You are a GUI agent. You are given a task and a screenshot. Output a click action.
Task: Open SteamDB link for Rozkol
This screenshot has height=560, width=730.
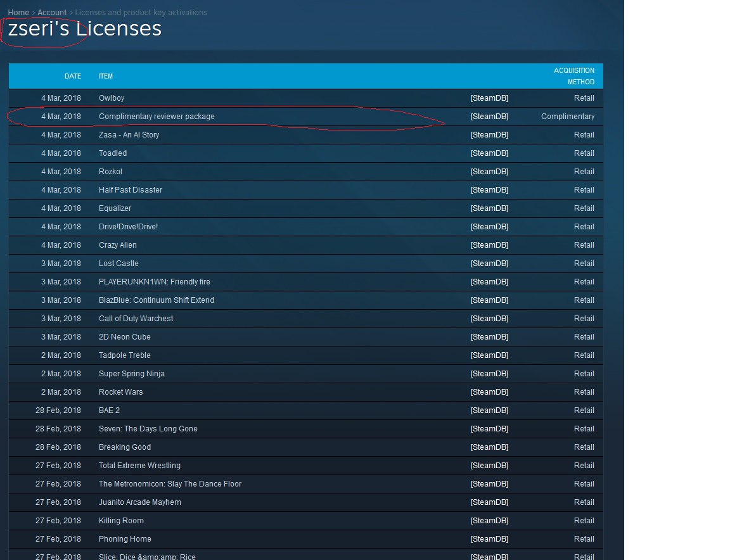click(x=489, y=172)
